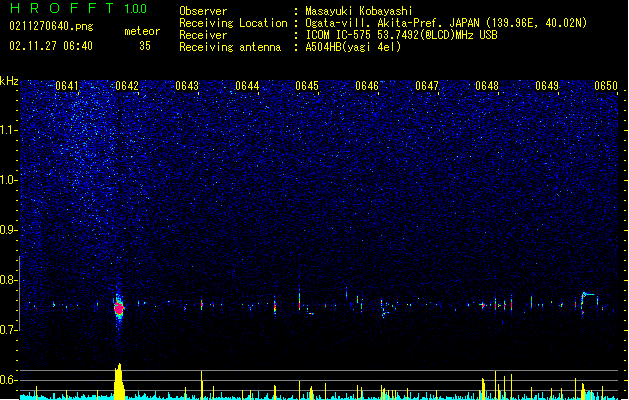The width and height of the screenshot is (629, 400).
Task: Click the 1.1 kHz axis label
Action: pyautogui.click(x=8, y=130)
